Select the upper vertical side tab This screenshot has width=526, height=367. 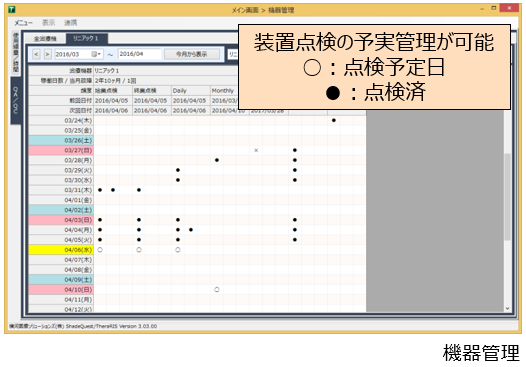tap(16, 53)
